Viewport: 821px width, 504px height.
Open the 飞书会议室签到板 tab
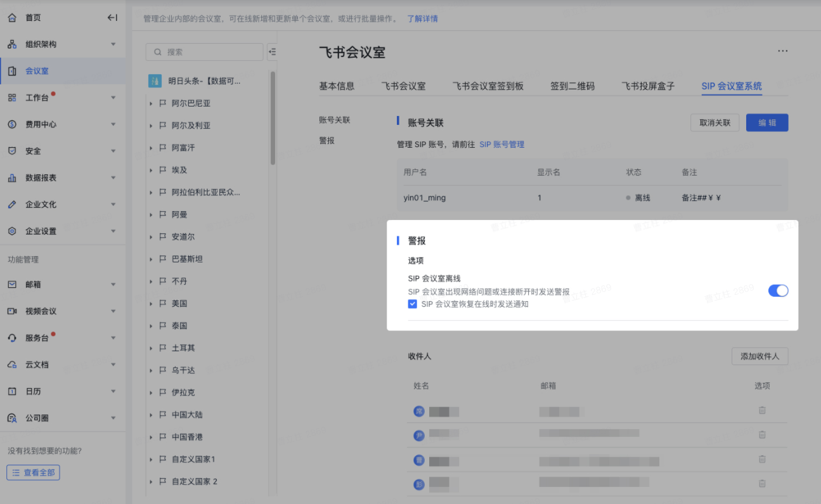tap(488, 86)
